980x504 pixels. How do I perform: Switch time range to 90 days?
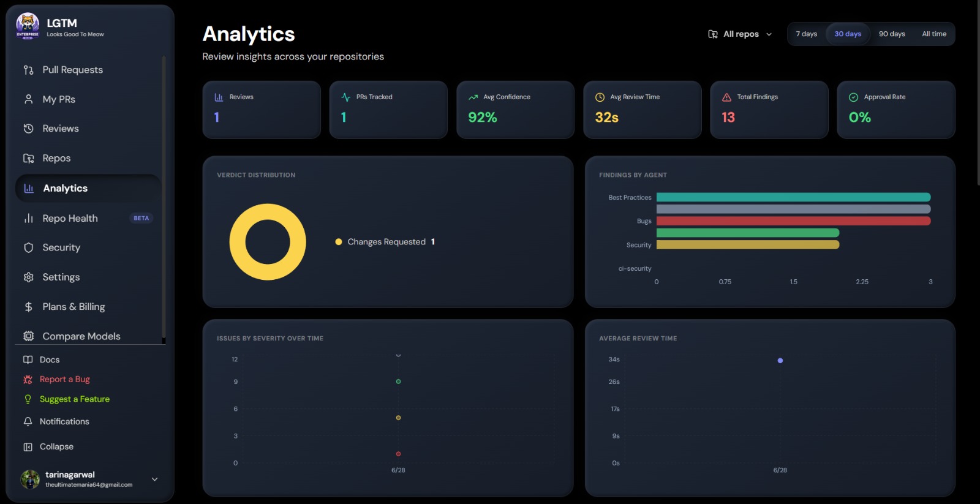[x=892, y=34]
